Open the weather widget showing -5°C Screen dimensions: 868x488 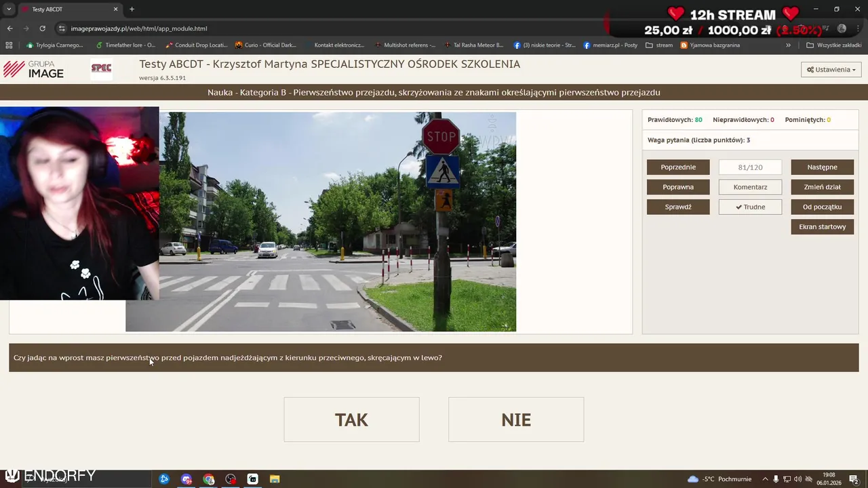click(719, 479)
